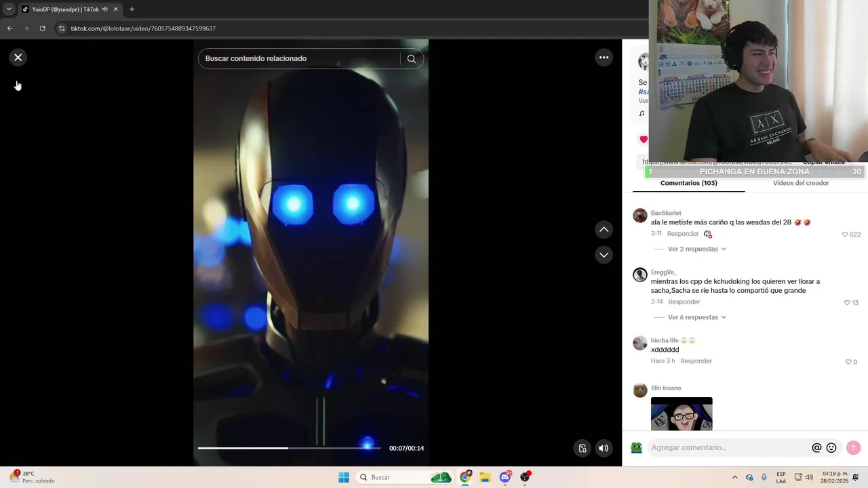Viewport: 868px width, 488px height.
Task: Click the browser address bar URL
Action: pyautogui.click(x=143, y=28)
